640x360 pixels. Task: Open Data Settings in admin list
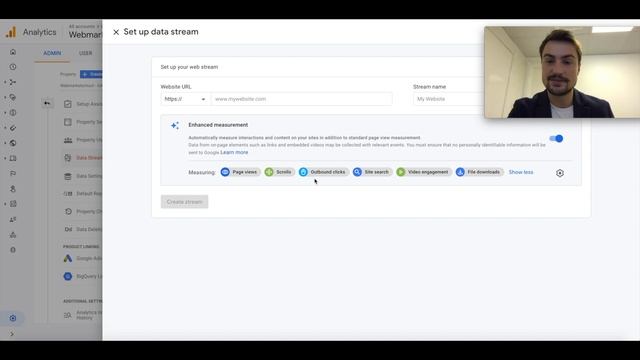(83, 176)
